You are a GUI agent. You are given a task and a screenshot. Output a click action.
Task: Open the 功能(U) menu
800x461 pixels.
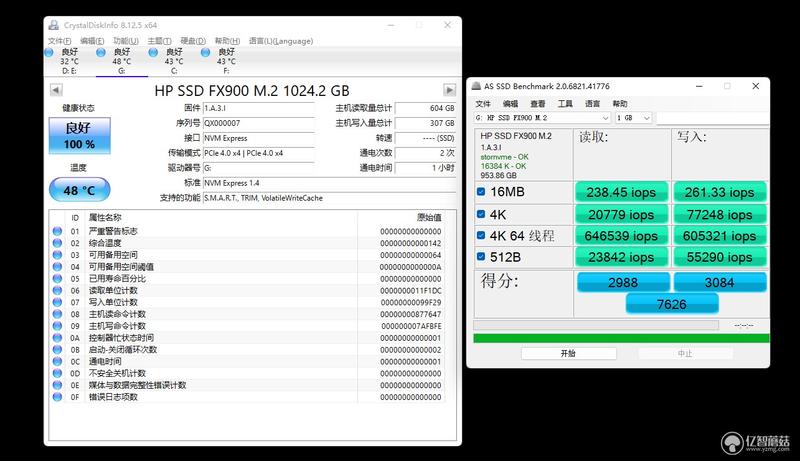[x=126, y=41]
